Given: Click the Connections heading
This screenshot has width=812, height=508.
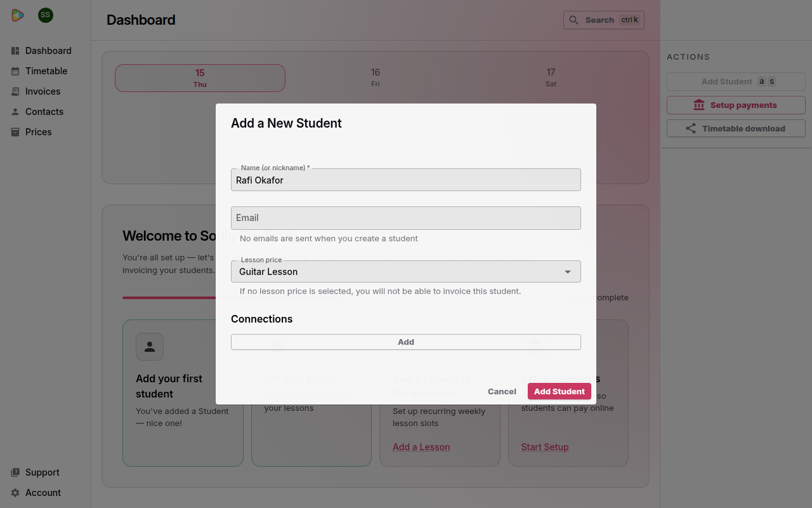Looking at the screenshot, I should tap(262, 319).
